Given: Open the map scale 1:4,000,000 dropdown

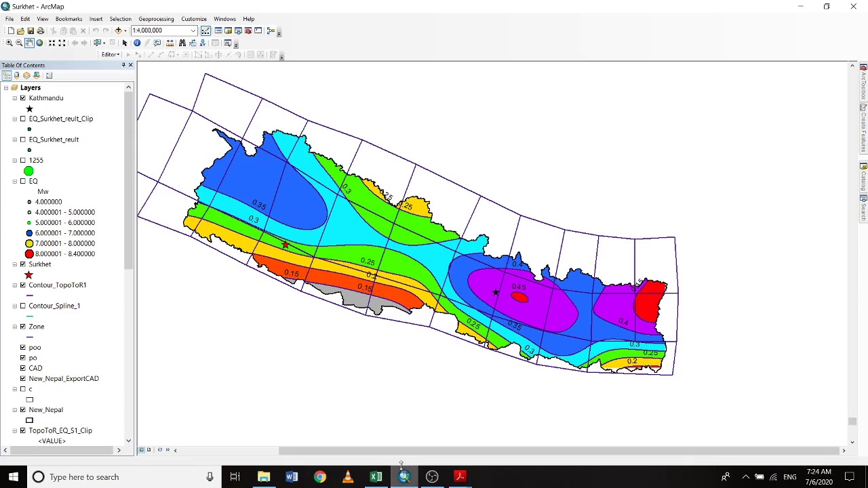Looking at the screenshot, I should tap(193, 30).
